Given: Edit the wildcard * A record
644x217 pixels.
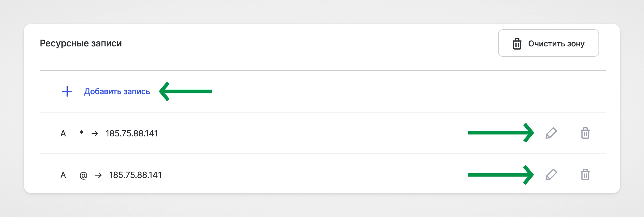Looking at the screenshot, I should [x=551, y=133].
